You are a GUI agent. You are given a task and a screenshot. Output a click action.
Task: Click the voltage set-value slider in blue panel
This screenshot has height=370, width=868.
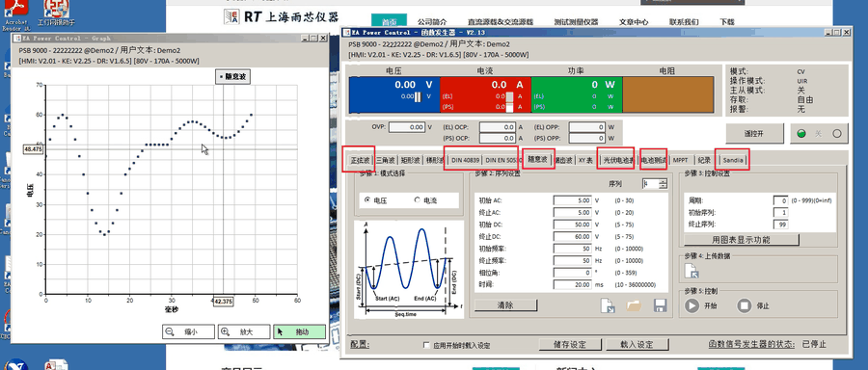[x=419, y=96]
